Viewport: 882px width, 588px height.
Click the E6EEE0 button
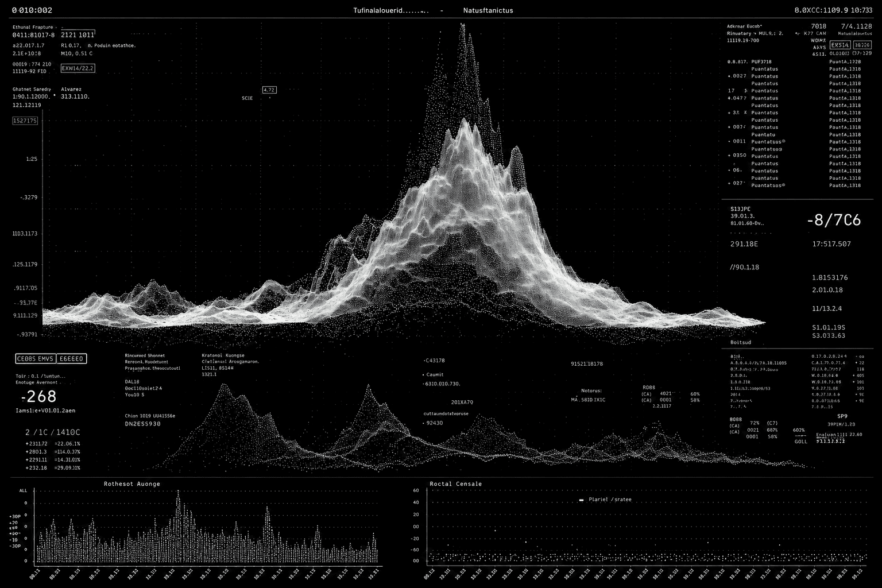point(72,359)
